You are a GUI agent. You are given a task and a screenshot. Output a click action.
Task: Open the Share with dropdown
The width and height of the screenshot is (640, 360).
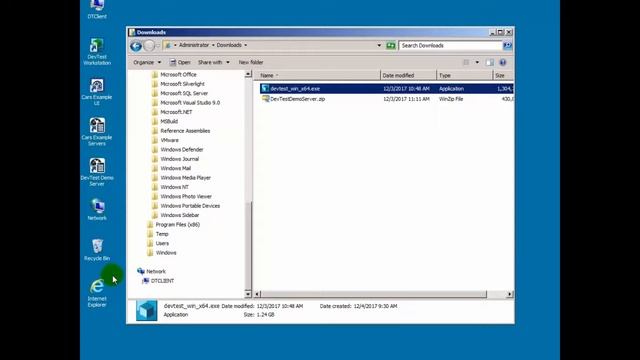pyautogui.click(x=213, y=62)
